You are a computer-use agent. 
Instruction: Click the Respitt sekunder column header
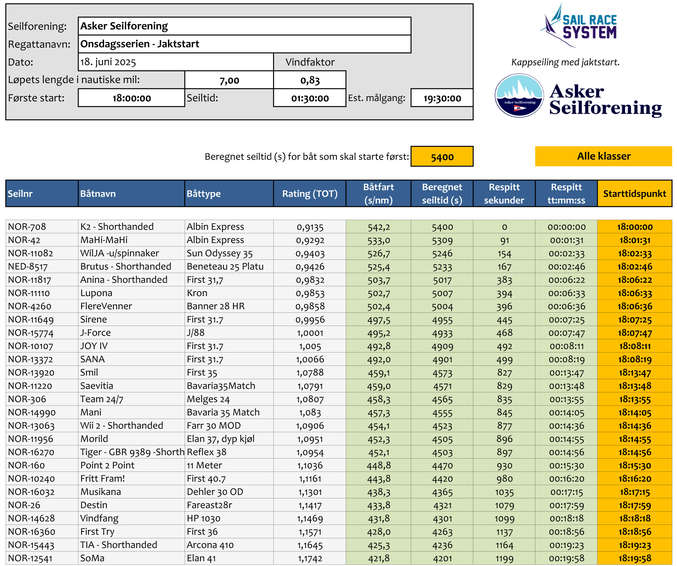click(504, 193)
